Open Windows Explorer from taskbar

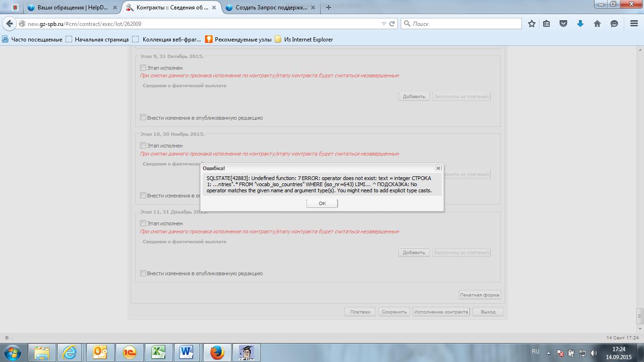42,353
